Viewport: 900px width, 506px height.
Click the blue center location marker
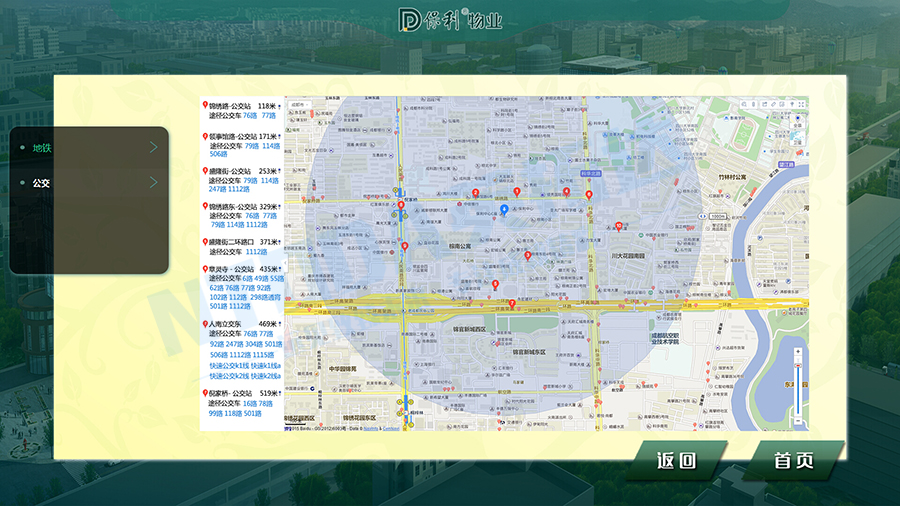point(504,209)
